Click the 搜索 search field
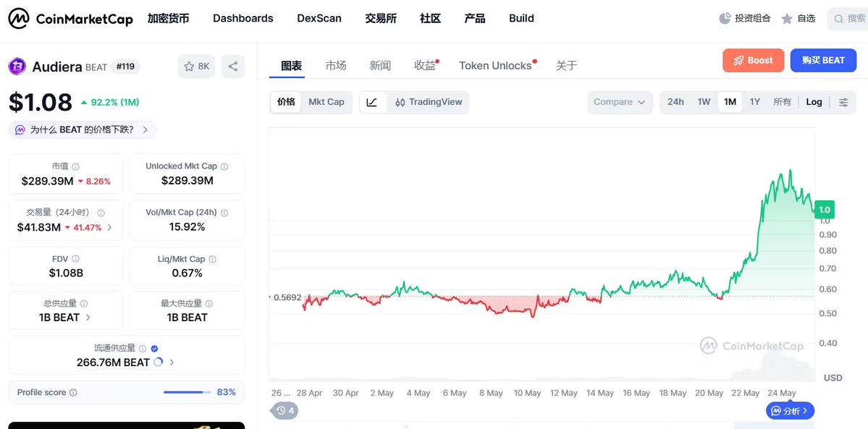Image resolution: width=868 pixels, height=429 pixels. (x=848, y=19)
